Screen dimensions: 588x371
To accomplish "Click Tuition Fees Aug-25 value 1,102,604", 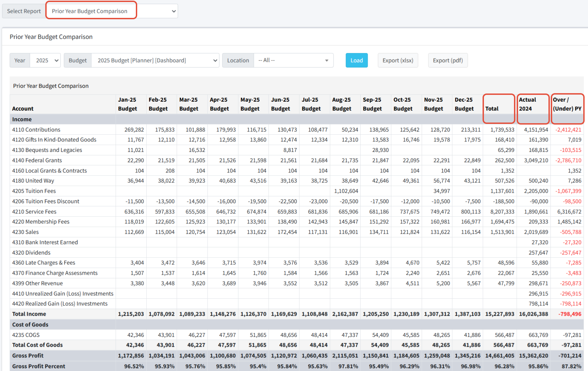I will point(346,191).
